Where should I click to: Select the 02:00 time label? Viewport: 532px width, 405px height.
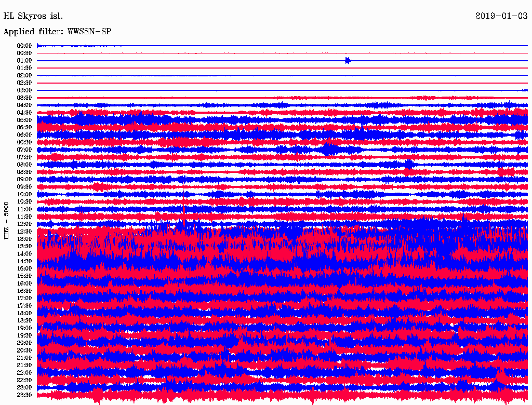tap(24, 75)
